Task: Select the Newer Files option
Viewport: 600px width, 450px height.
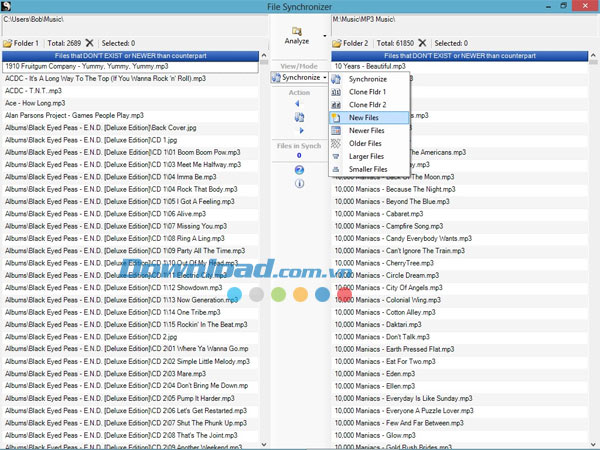Action: [367, 131]
